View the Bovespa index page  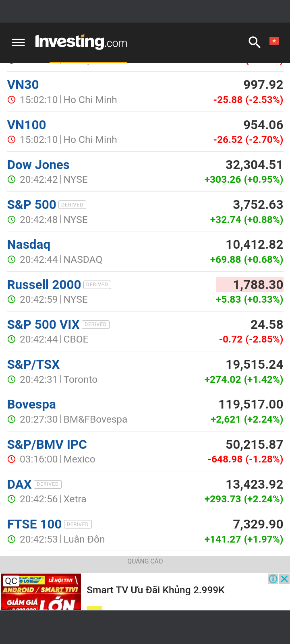point(31,404)
